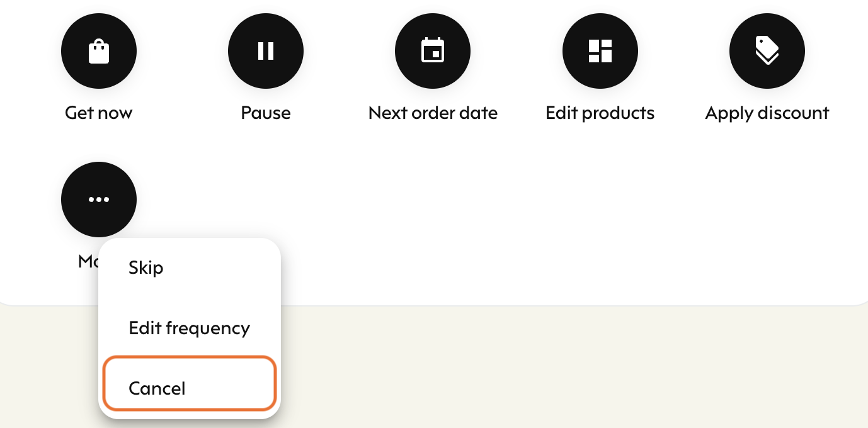868x428 pixels.
Task: Collapse the More dropdown using the ellipsis button
Action: tap(99, 200)
